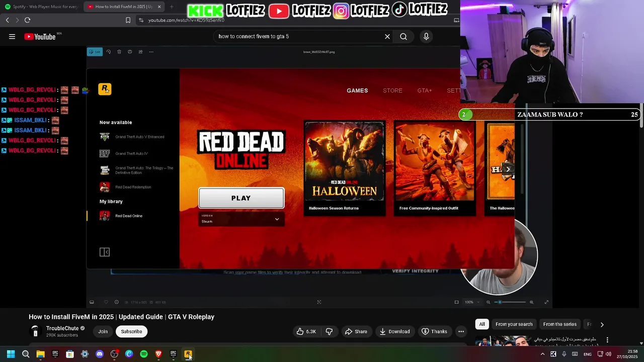644x362 pixels.
Task: Open the GTA+ tab in Rockstar launcher
Action: 425,90
